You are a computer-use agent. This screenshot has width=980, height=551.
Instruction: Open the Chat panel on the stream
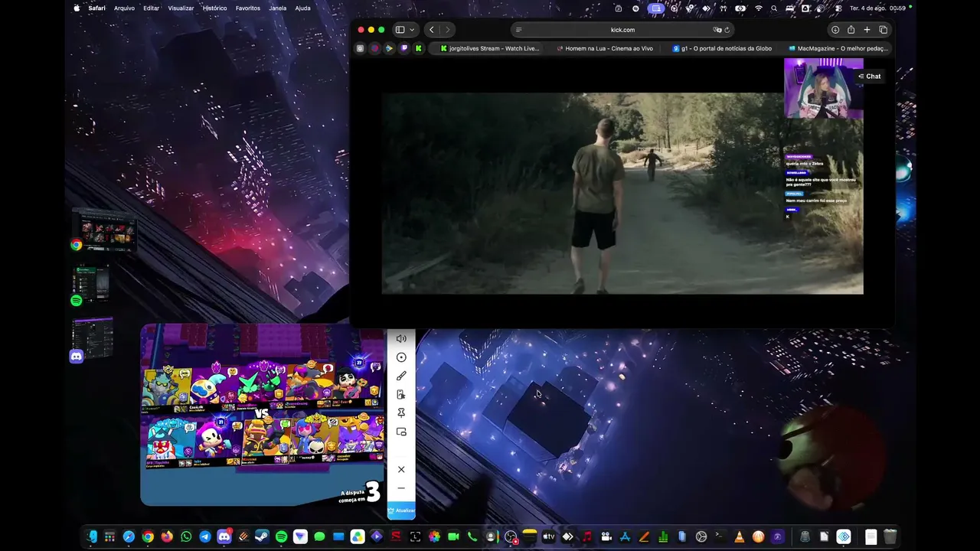pos(869,77)
